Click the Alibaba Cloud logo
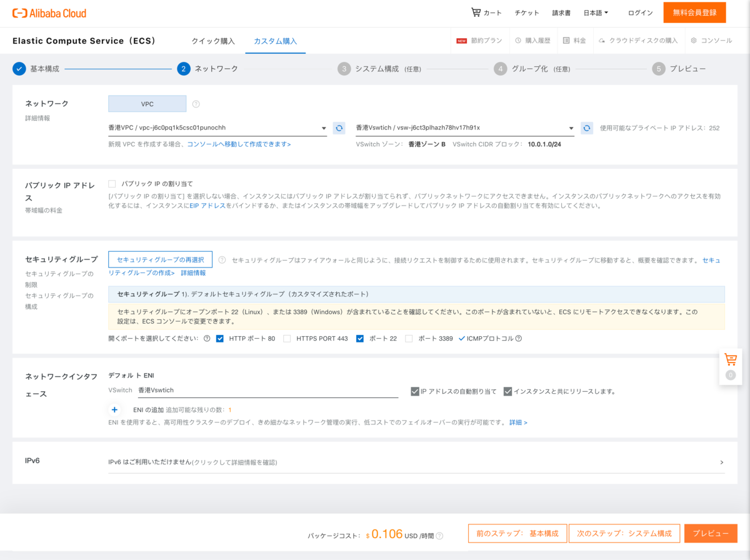This screenshot has width=750, height=560. (x=49, y=12)
